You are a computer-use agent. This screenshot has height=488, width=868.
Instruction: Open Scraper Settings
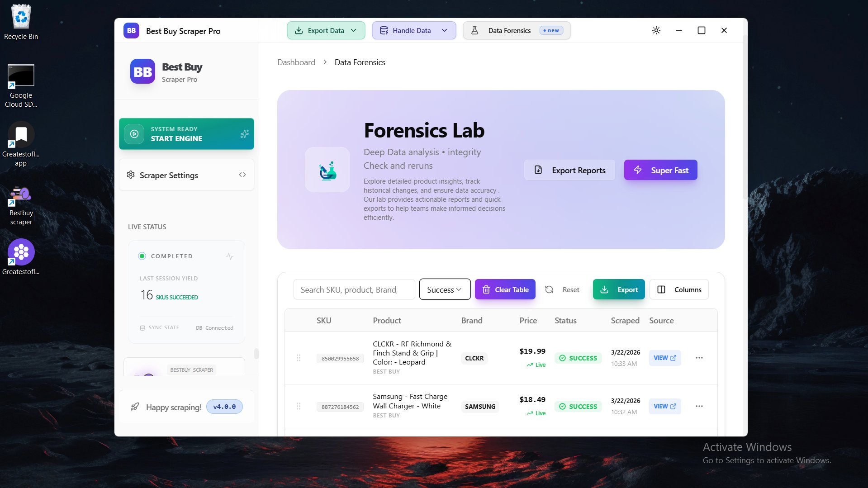tap(186, 175)
